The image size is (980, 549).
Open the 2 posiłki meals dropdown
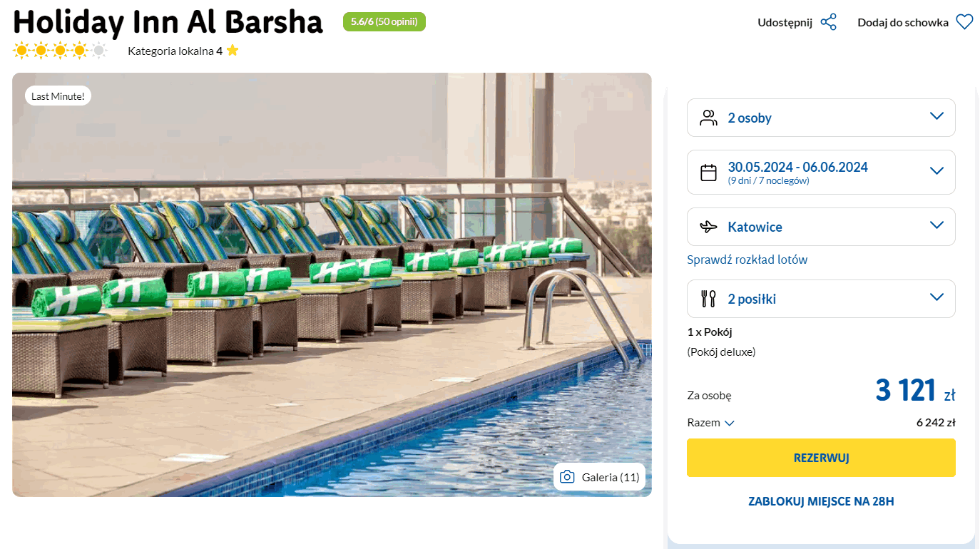[x=936, y=297]
